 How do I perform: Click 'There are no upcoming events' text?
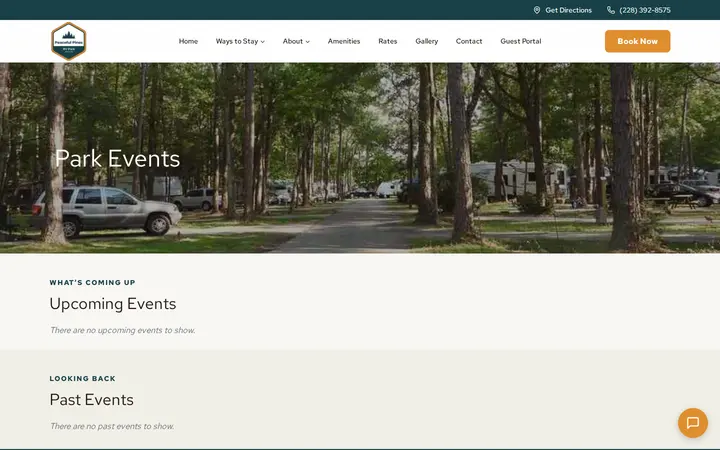point(123,330)
